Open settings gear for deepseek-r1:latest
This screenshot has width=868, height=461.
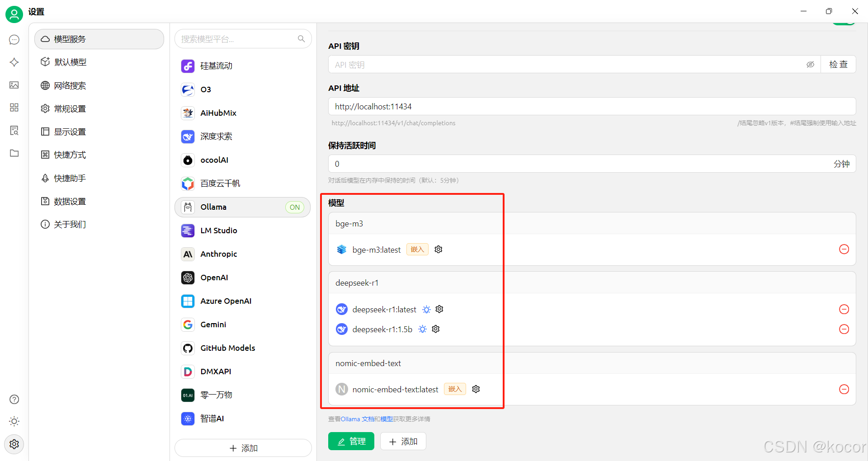pyautogui.click(x=439, y=309)
